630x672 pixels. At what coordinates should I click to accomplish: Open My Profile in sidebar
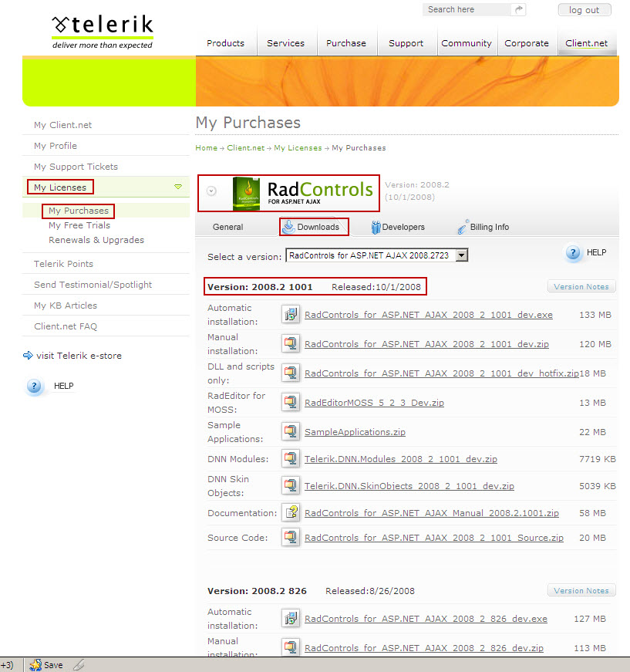[56, 146]
